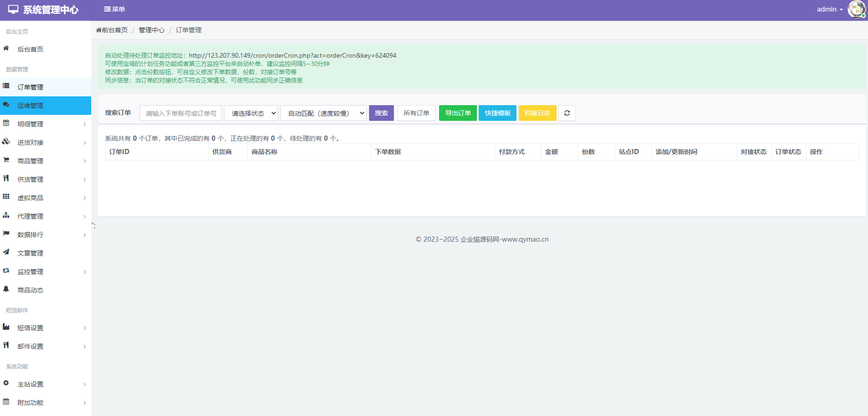
Task: Go to 前台首页 breadcrumb link
Action: click(x=114, y=30)
